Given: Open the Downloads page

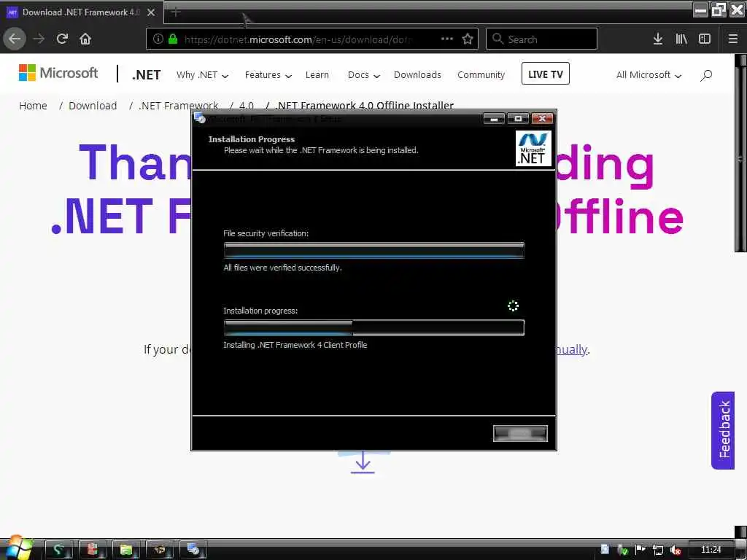Looking at the screenshot, I should [x=417, y=75].
